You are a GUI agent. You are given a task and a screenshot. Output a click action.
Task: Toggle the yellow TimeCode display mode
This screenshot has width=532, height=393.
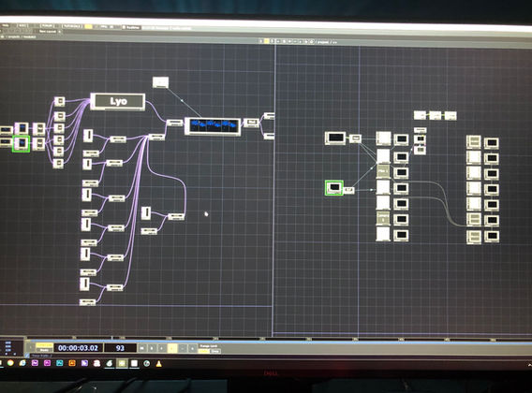click(44, 345)
